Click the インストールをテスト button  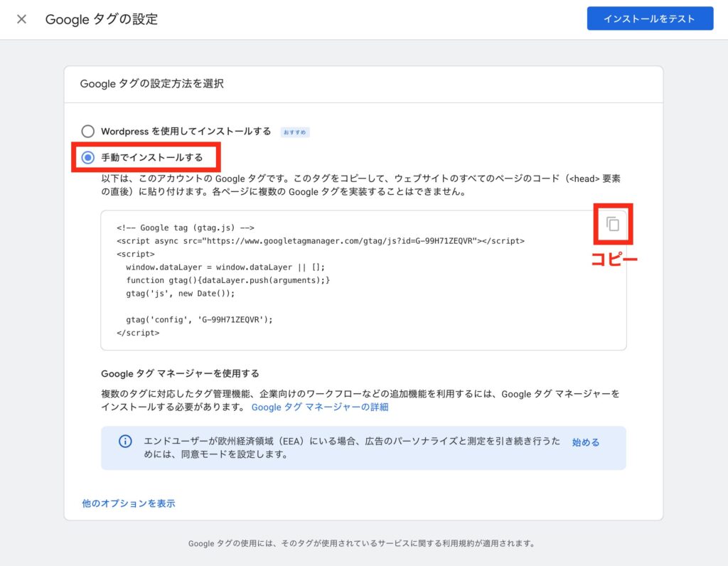tap(650, 18)
